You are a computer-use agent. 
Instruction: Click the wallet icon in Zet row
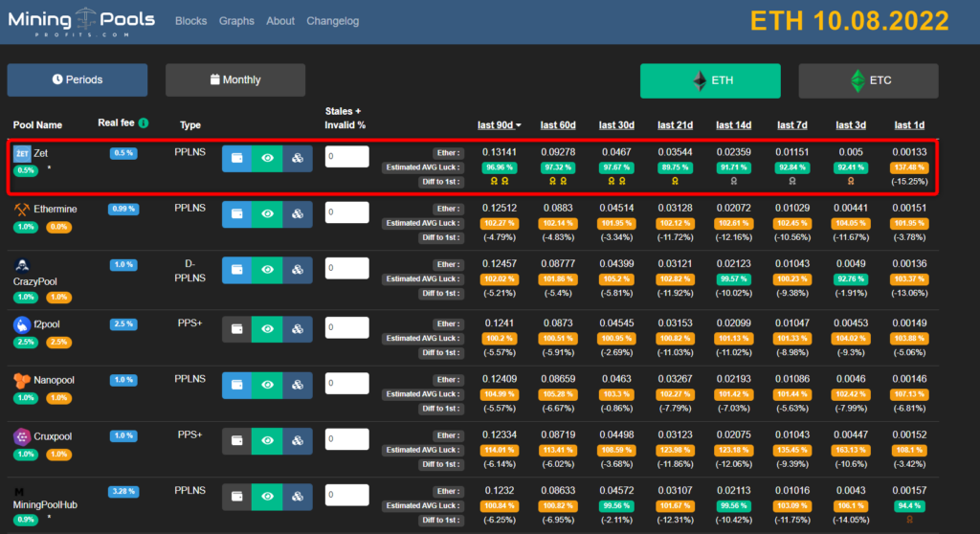coord(236,158)
